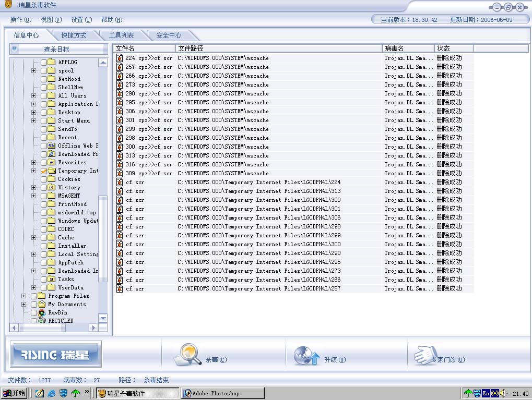The image size is (532, 400).
Task: Switch to the 工具列表 tab
Action: (121, 35)
